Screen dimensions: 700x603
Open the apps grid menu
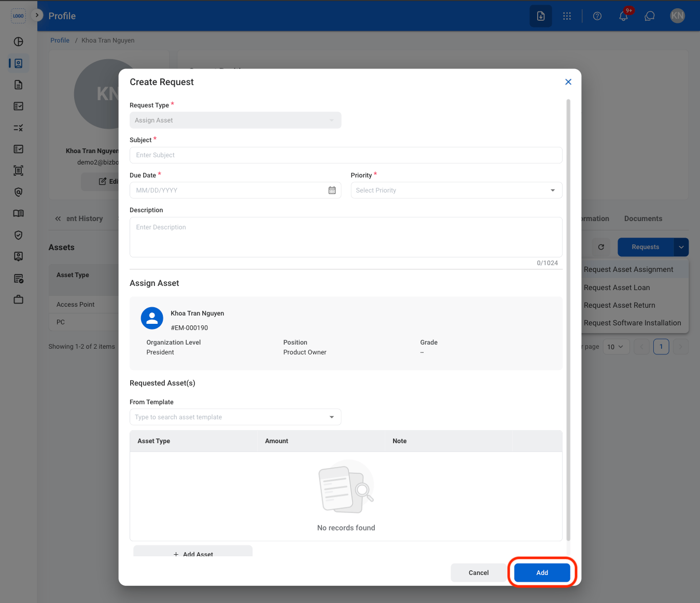coord(567,16)
